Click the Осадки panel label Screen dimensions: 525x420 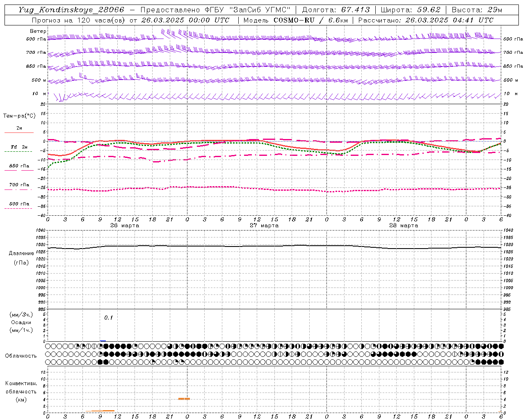21,322
